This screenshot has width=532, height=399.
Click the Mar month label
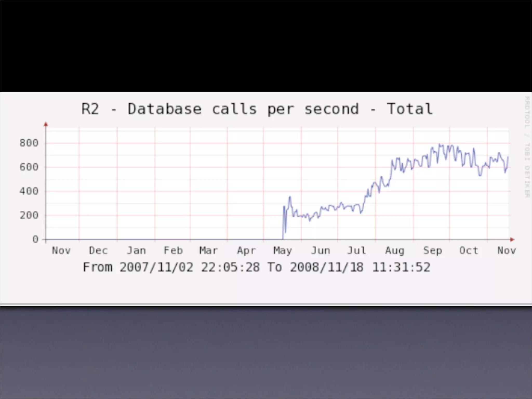(x=208, y=251)
